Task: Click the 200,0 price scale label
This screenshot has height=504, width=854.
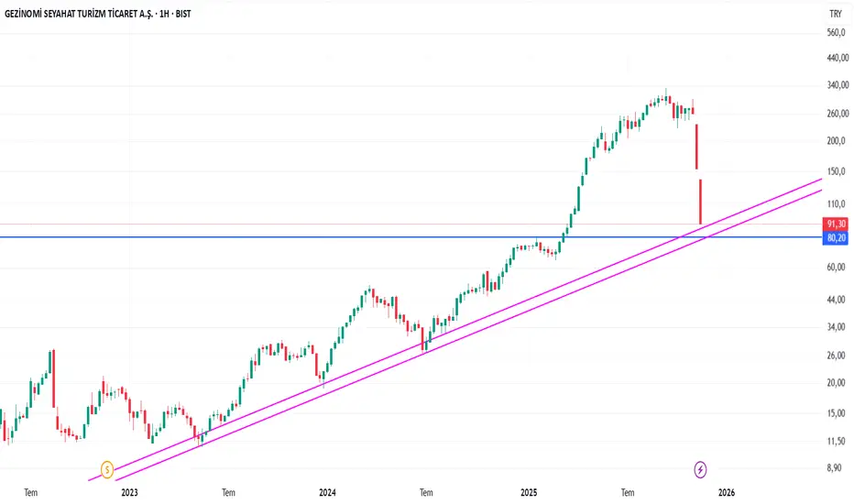Action: [x=835, y=141]
